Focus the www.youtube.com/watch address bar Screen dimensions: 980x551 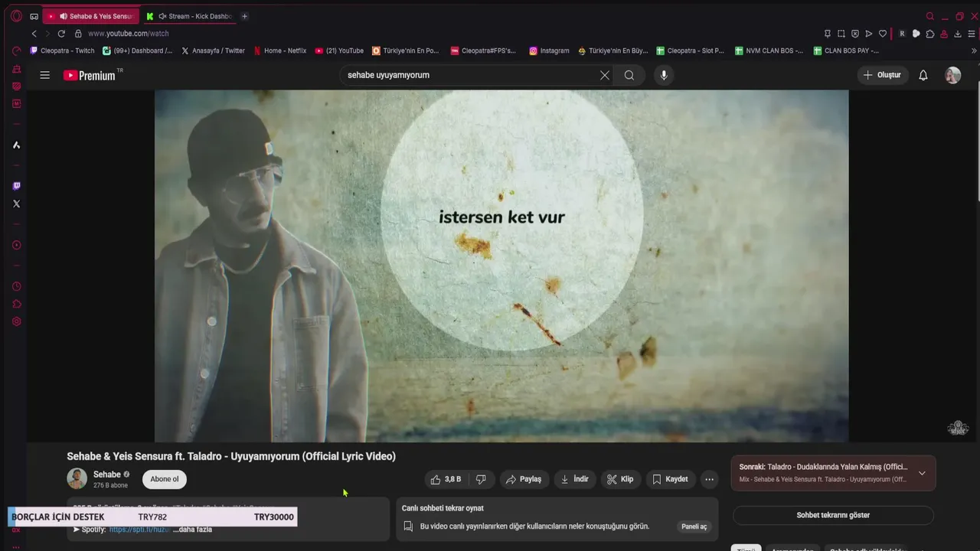[x=128, y=34]
